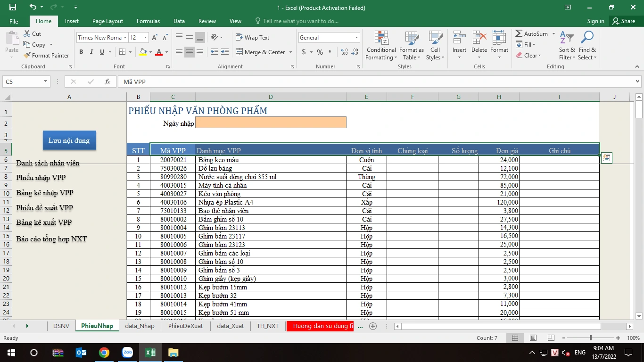Viewport: 644px width, 362px height.
Task: Open the Find & Select menu
Action: [x=587, y=46]
